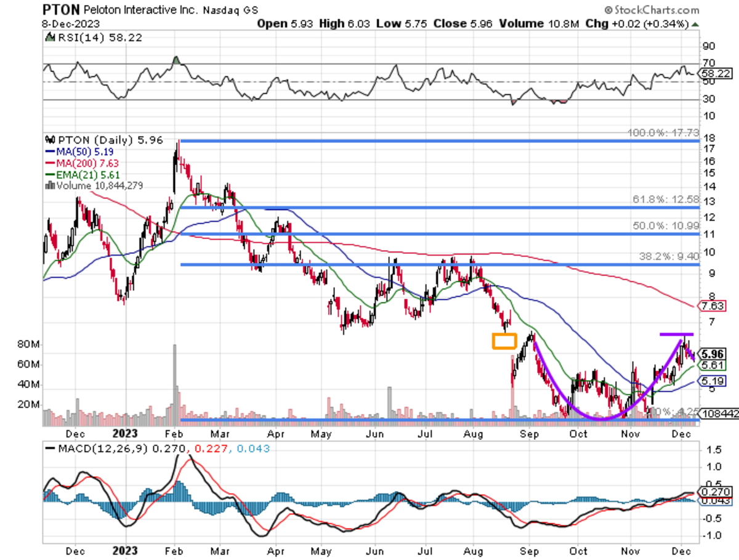
Task: Click the small icon before RSI(14)
Action: click(x=47, y=38)
